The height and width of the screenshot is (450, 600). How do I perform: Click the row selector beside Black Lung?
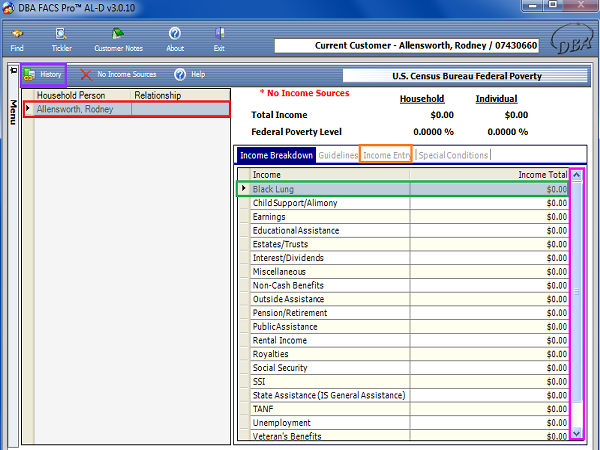pos(244,189)
